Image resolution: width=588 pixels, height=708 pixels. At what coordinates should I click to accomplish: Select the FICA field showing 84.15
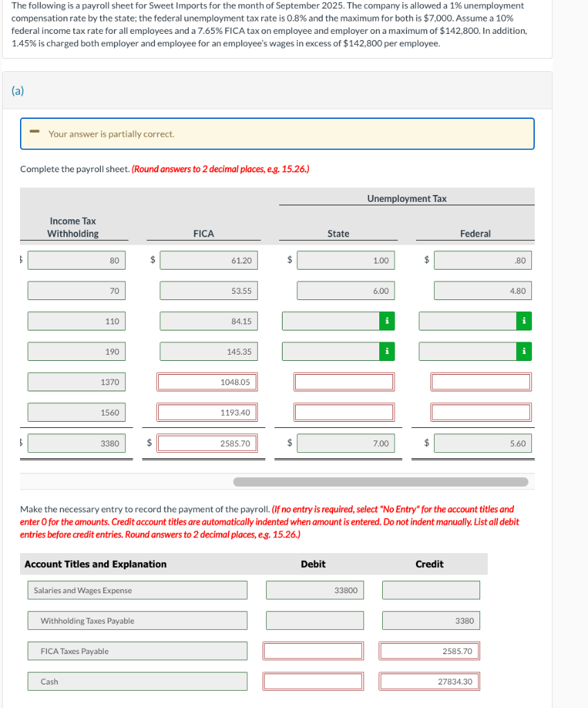coord(209,321)
